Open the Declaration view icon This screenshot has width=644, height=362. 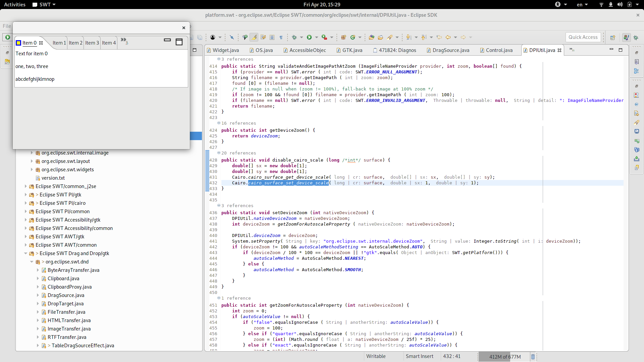point(637,113)
